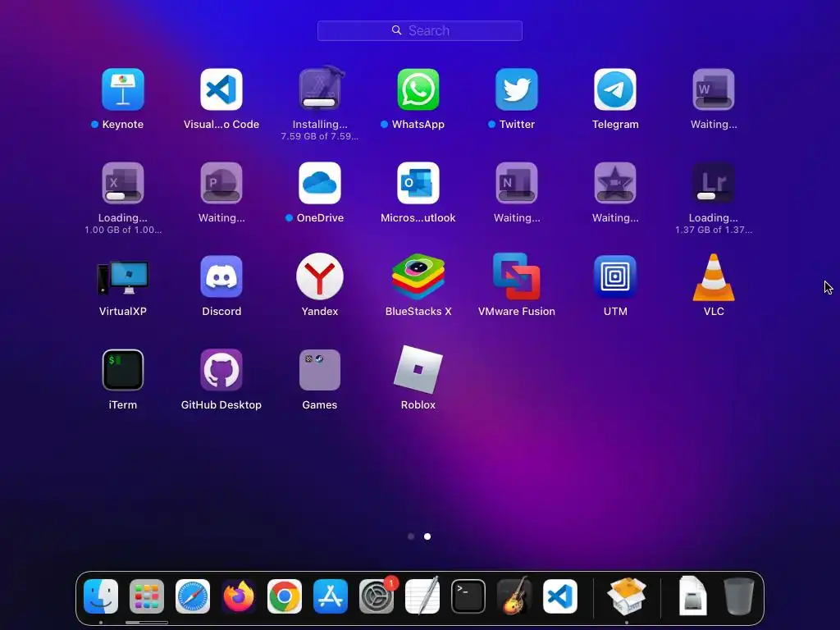
Task: Open the Yandex browser
Action: (x=320, y=276)
